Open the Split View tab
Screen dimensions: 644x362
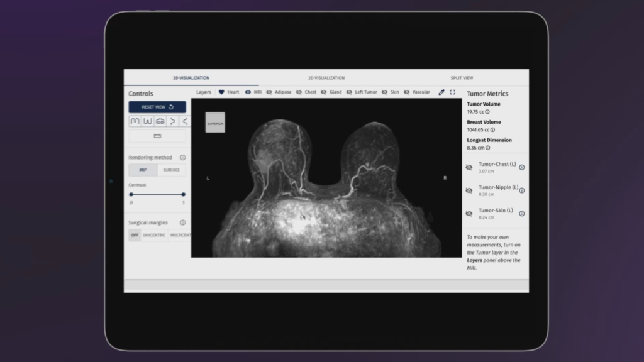pos(462,77)
